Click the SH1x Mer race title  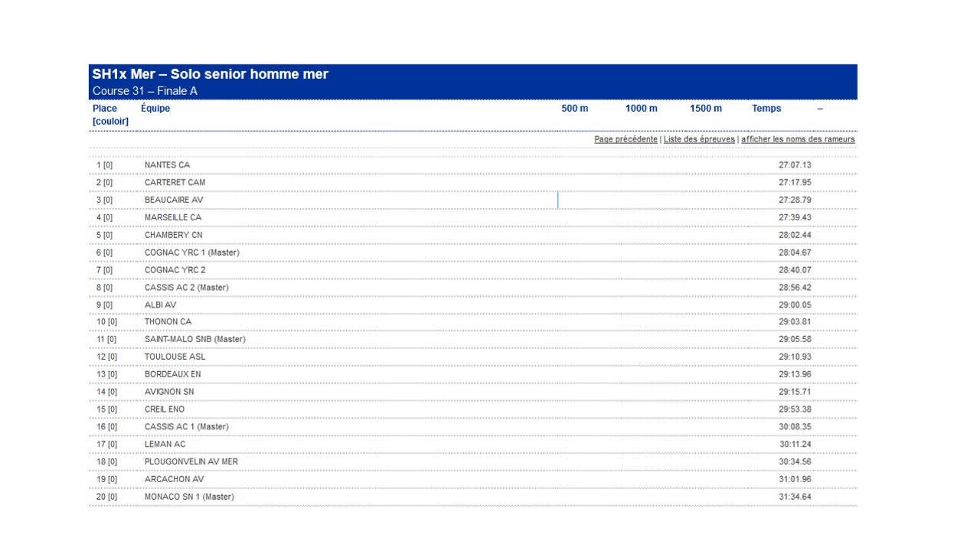click(210, 74)
